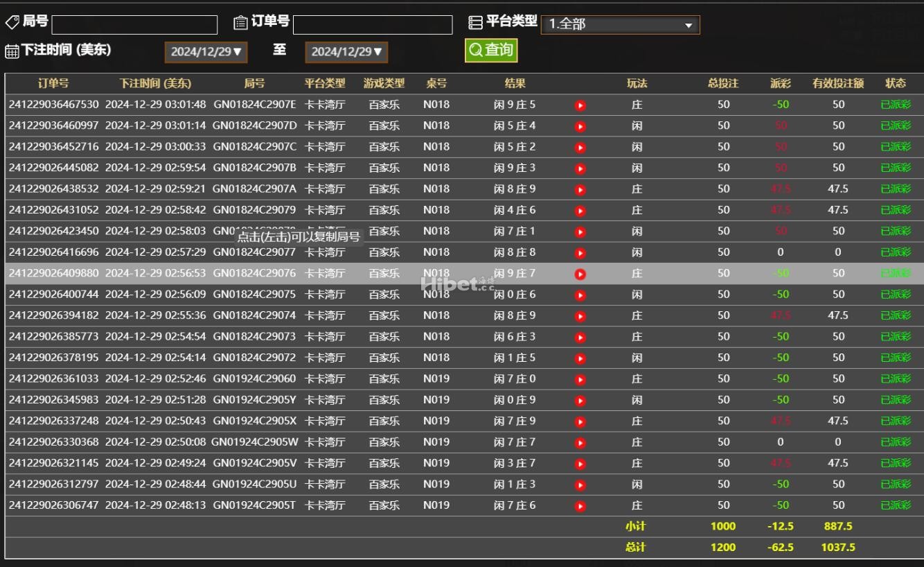Focus the 订单号 input field
The height and width of the screenshot is (567, 924).
[373, 25]
